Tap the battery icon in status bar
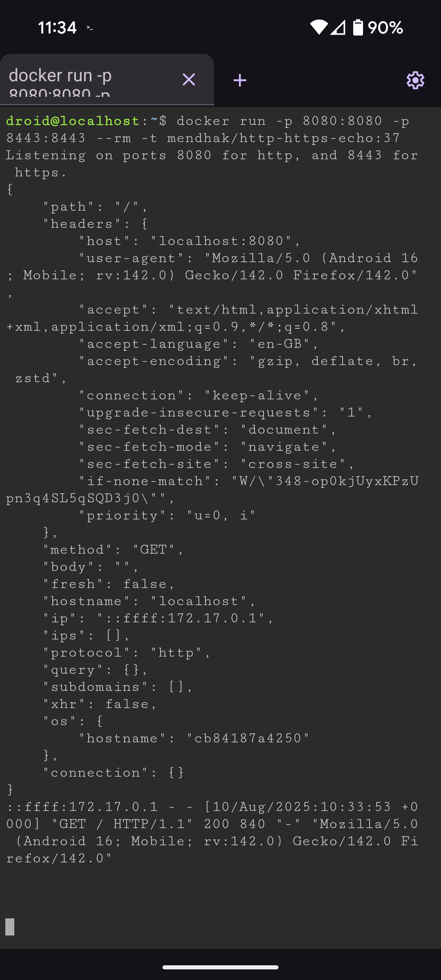Viewport: 441px width, 980px height. coord(358,27)
